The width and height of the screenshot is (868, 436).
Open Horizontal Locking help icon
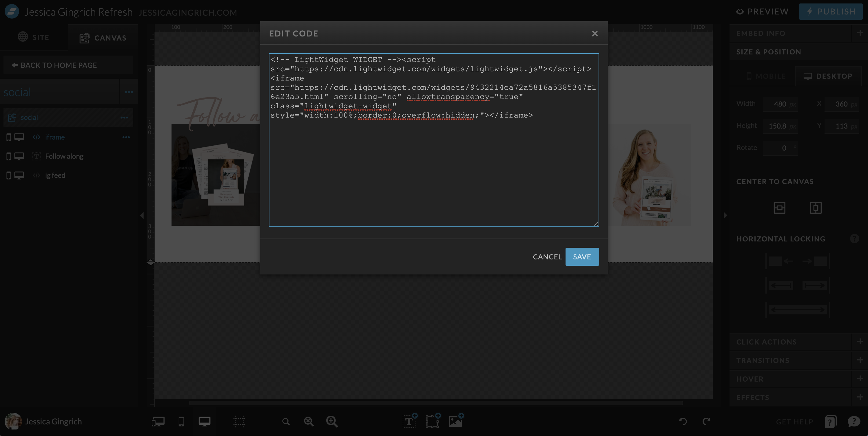click(x=854, y=239)
